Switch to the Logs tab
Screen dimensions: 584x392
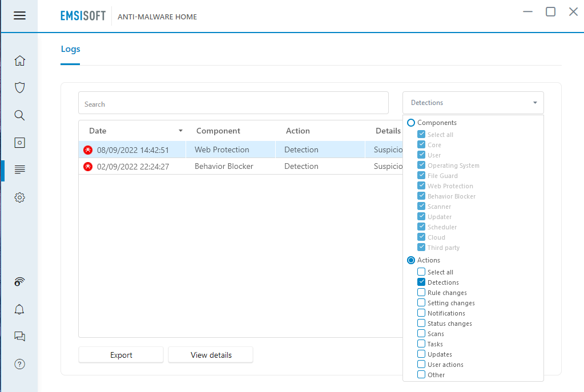[70, 49]
